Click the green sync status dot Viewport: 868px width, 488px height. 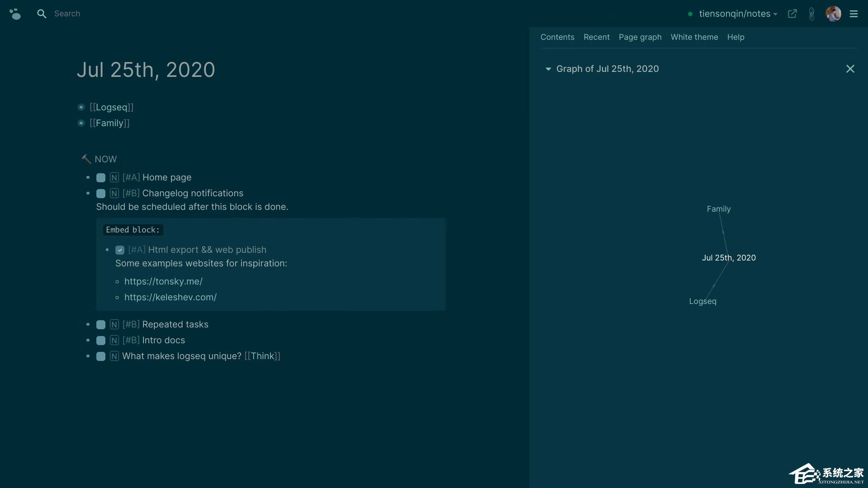coord(690,14)
